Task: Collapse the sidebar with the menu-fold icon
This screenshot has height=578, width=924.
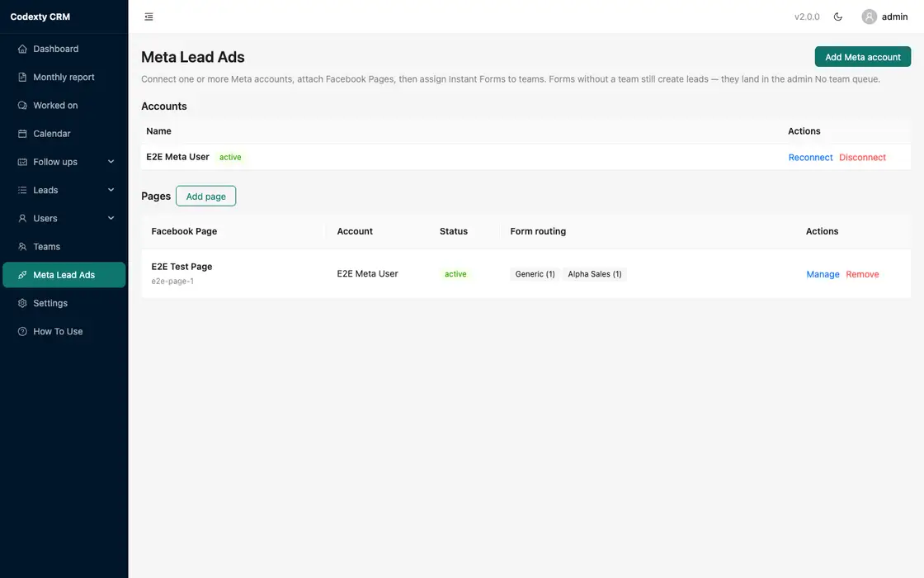Action: click(149, 17)
